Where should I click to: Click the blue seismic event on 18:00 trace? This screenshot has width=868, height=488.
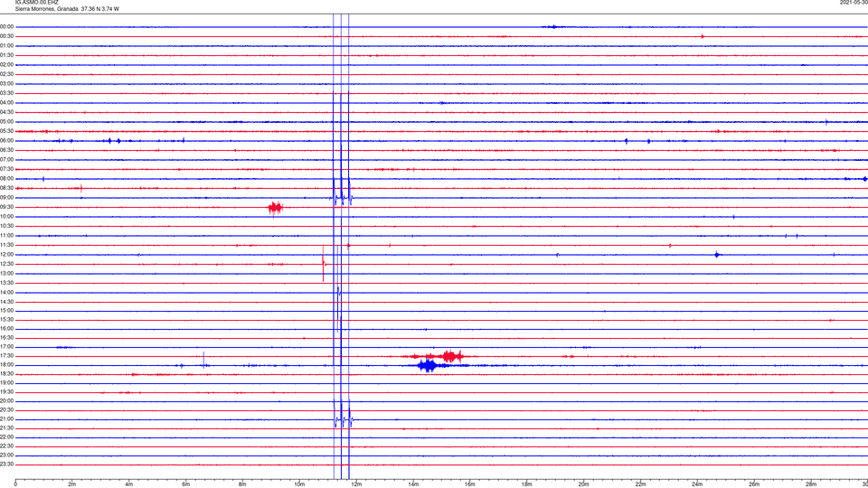tap(428, 366)
